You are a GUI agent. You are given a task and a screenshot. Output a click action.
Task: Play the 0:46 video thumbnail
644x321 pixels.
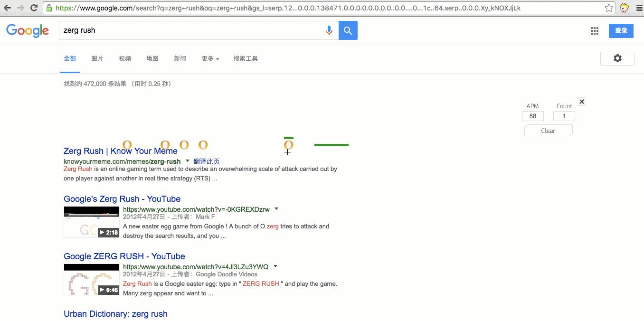(92, 279)
